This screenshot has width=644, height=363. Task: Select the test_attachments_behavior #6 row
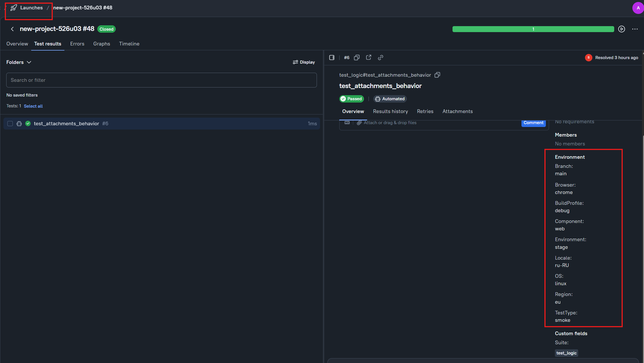tap(161, 124)
